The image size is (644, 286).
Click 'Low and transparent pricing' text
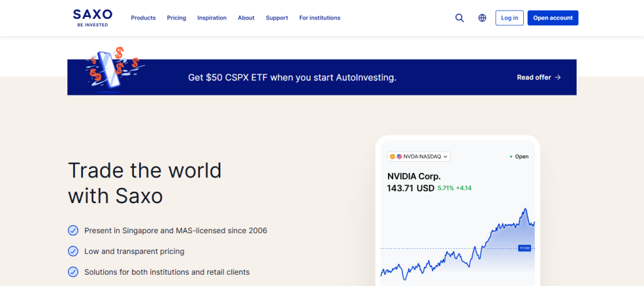tap(135, 251)
